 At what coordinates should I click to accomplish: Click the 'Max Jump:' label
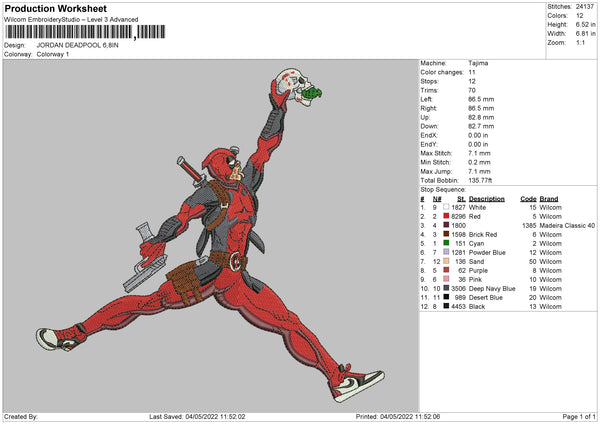[436, 171]
